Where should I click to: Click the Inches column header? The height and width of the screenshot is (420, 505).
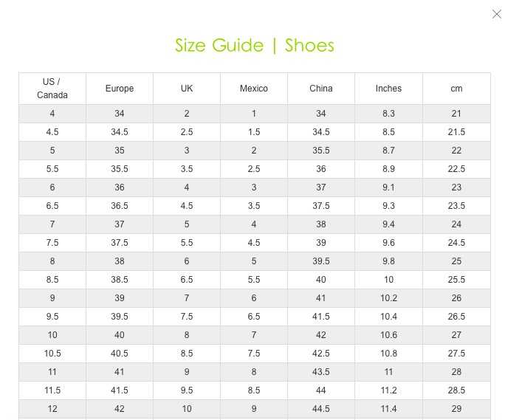[x=388, y=89]
